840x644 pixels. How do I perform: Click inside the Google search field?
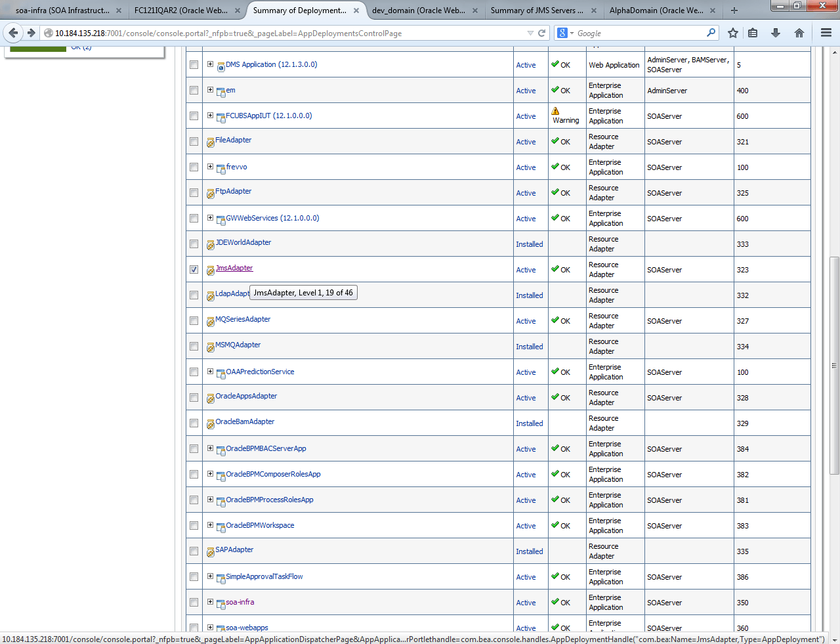pos(640,33)
